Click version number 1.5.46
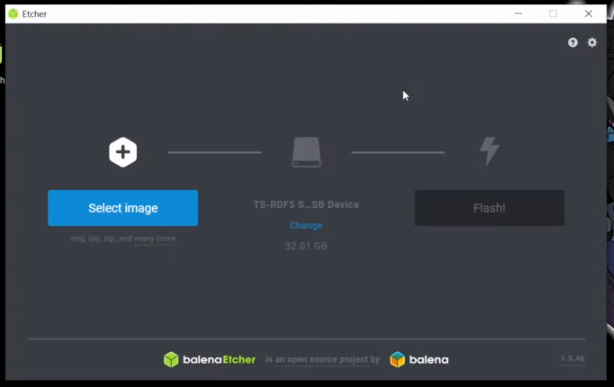Image resolution: width=614 pixels, height=387 pixels. [572, 358]
